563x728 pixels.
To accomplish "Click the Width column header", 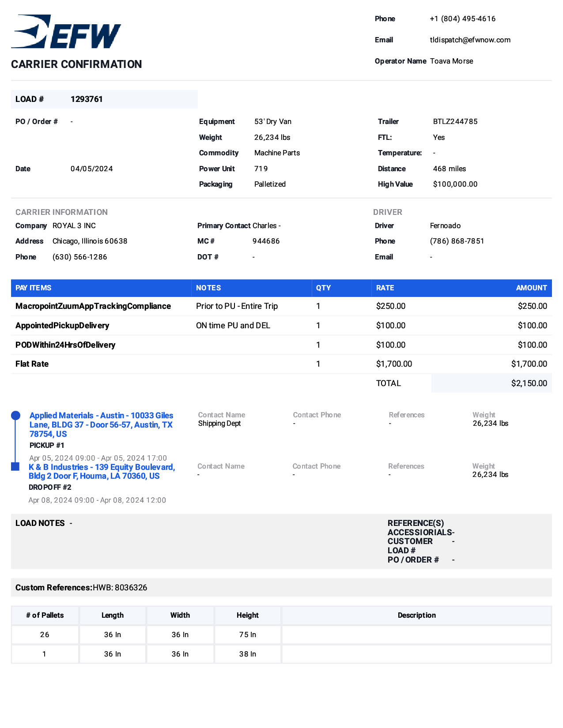I will coord(180,615).
